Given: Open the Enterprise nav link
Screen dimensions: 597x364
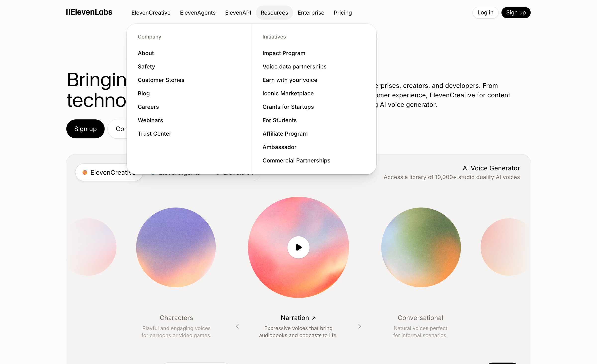Looking at the screenshot, I should coord(311,12).
